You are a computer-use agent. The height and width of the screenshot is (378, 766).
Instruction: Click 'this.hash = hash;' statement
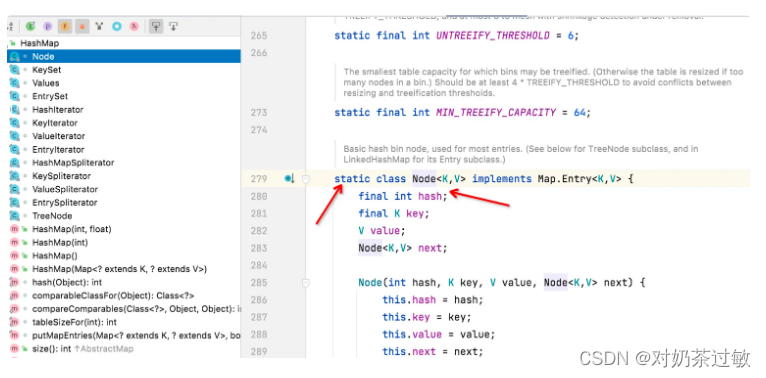click(x=432, y=300)
